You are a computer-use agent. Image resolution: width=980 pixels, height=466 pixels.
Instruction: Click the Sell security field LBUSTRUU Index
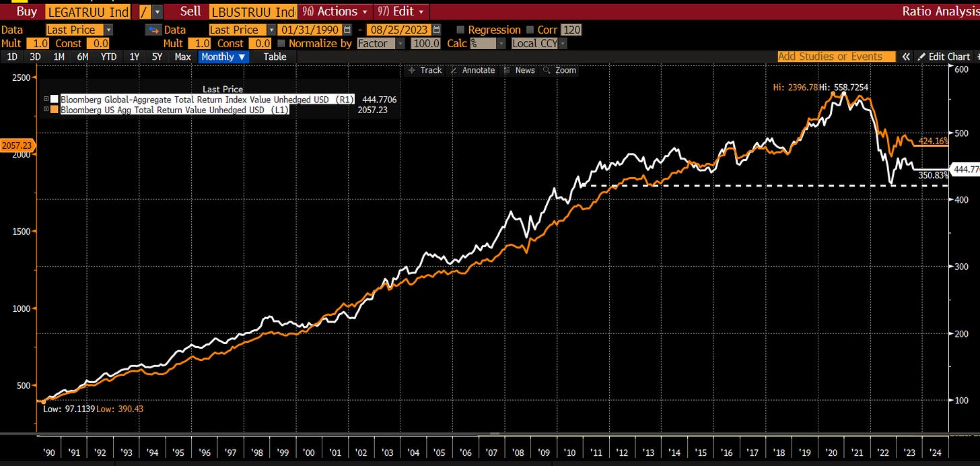coord(253,11)
